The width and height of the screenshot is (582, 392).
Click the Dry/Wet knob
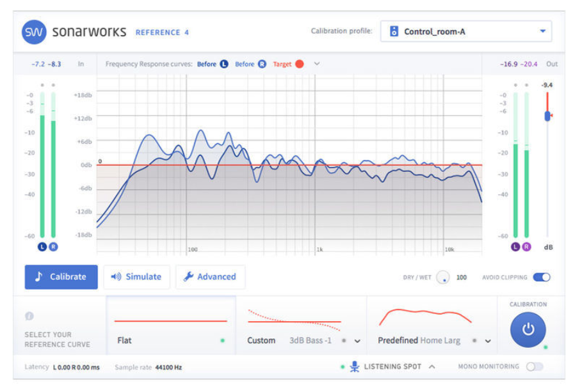pyautogui.click(x=443, y=278)
